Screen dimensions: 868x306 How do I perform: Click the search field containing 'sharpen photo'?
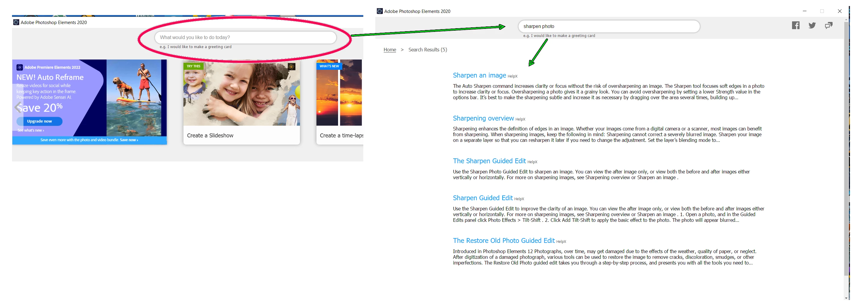[609, 26]
